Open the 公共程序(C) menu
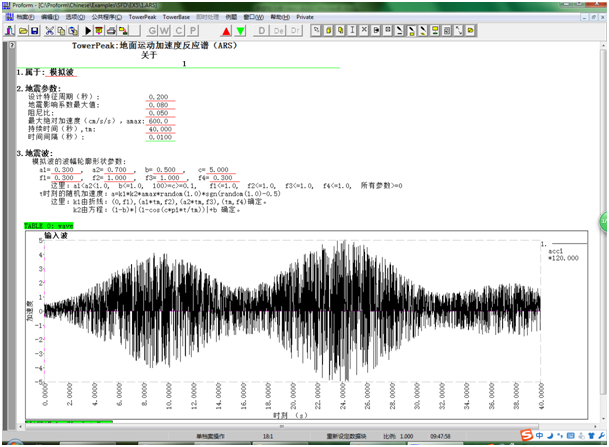The width and height of the screenshot is (609, 447). [x=107, y=17]
